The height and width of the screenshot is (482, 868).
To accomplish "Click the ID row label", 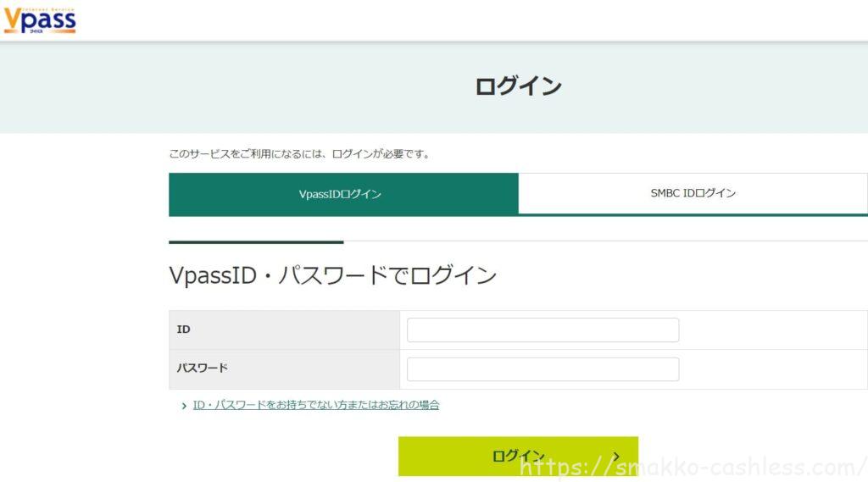I will [183, 330].
